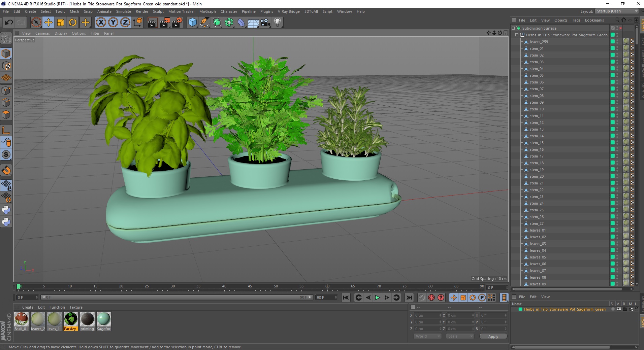Select the Parsley material swatch

tap(71, 321)
